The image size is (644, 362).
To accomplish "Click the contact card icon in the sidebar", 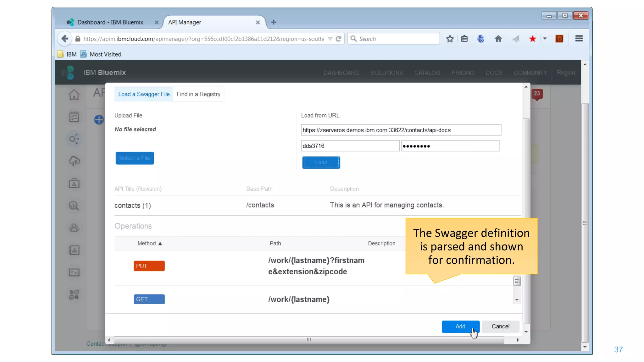I will 74,250.
